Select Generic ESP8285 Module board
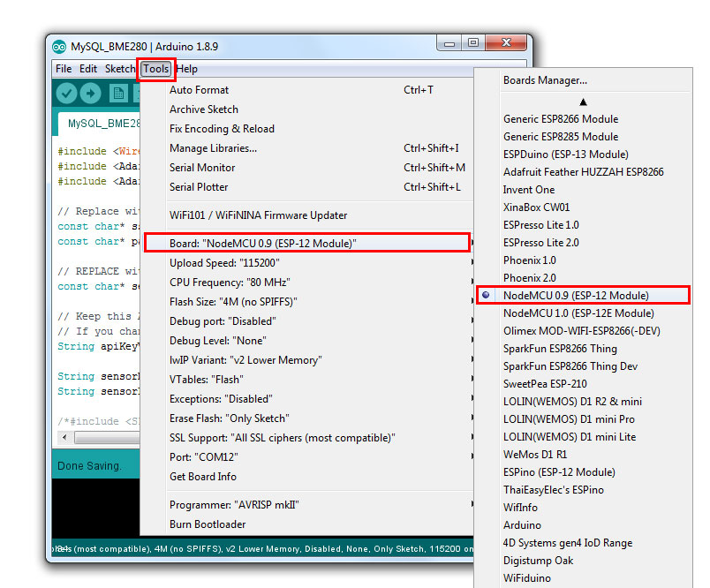 pos(583,137)
